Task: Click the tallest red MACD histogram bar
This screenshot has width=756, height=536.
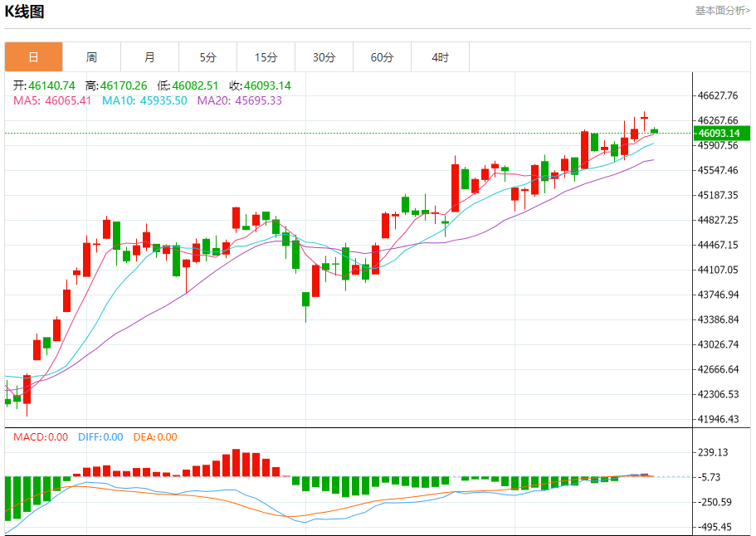Action: pyautogui.click(x=237, y=463)
